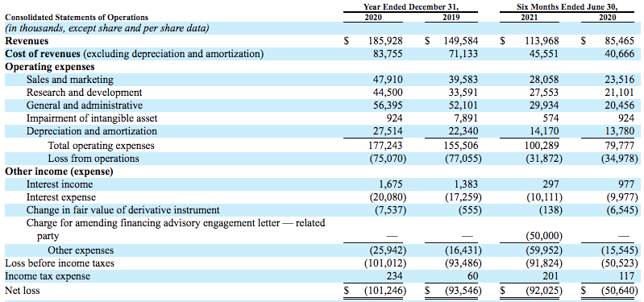
Task: Click total operating expenses value 177,243
Action: pyautogui.click(x=385, y=145)
